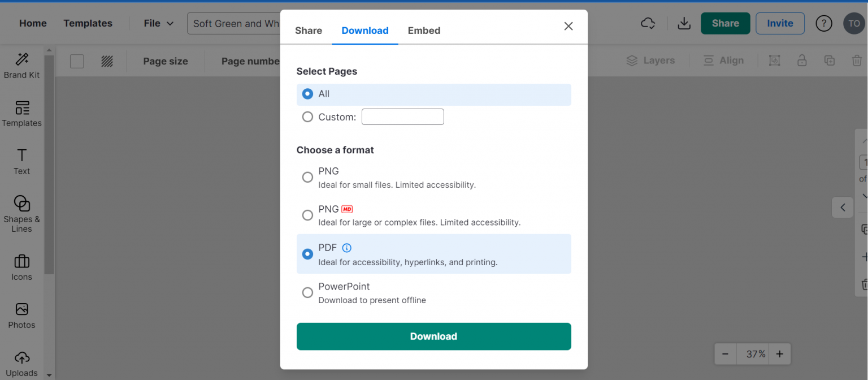Expand the File dropdown menu
This screenshot has height=380, width=868.
(158, 23)
